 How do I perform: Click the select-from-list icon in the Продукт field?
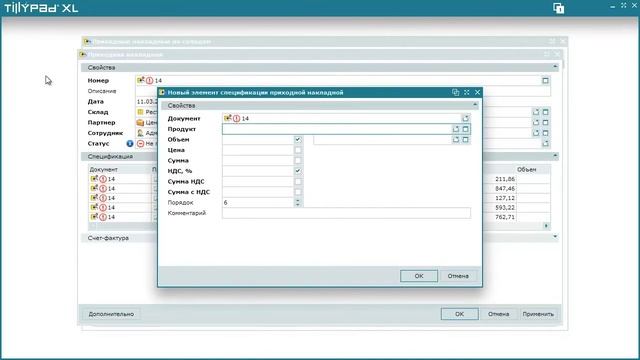coord(465,129)
